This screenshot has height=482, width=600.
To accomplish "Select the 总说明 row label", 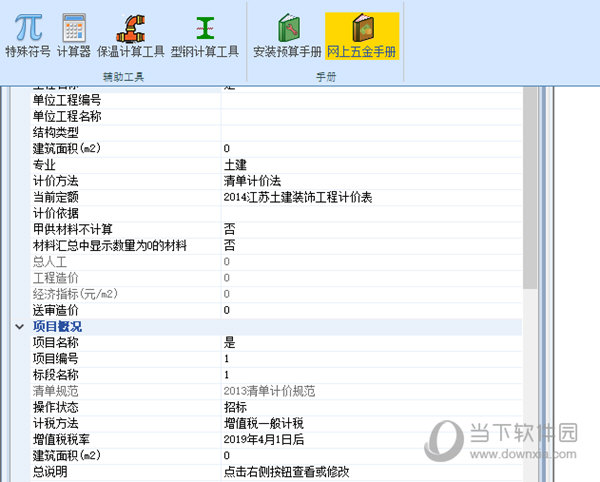I will click(50, 472).
